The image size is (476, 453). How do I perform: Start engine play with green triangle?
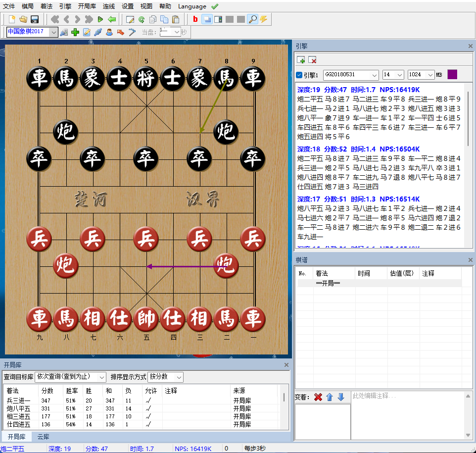pyautogui.click(x=100, y=19)
